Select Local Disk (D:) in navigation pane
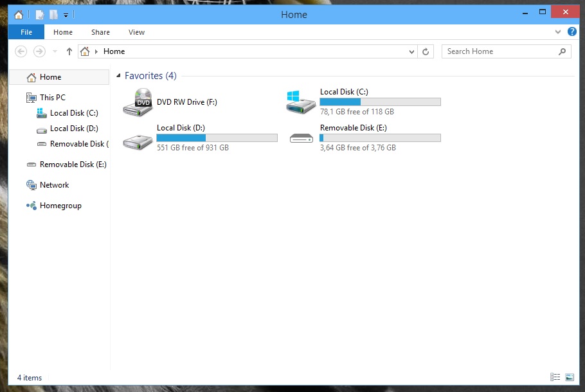 point(74,129)
